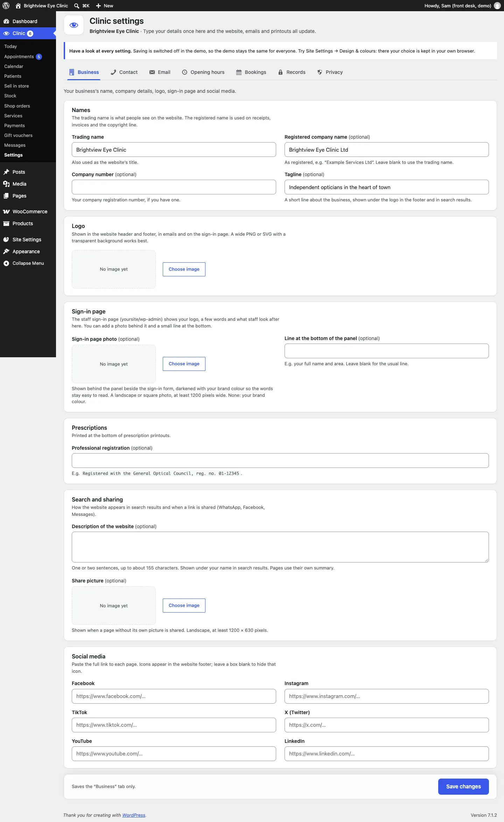504x822 pixels.
Task: Click the Pages icon in sidebar
Action: tap(6, 196)
